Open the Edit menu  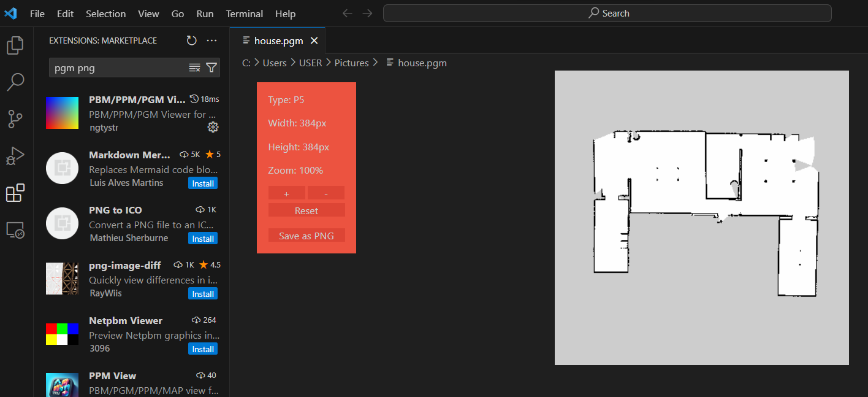click(66, 13)
